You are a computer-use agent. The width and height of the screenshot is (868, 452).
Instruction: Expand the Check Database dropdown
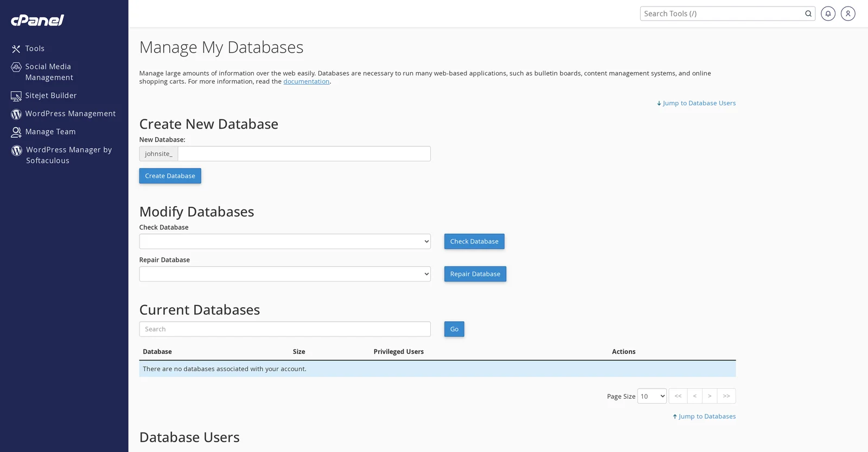285,241
